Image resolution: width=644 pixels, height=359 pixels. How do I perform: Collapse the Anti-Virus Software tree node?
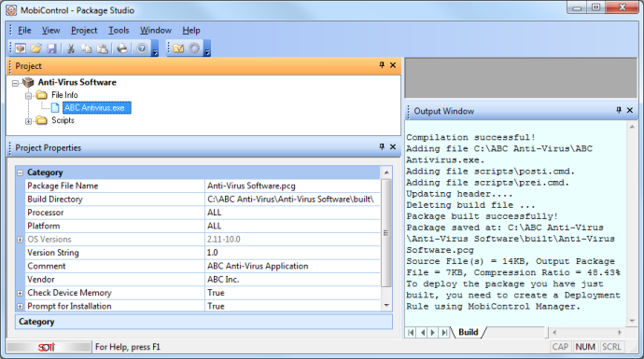pyautogui.click(x=15, y=83)
